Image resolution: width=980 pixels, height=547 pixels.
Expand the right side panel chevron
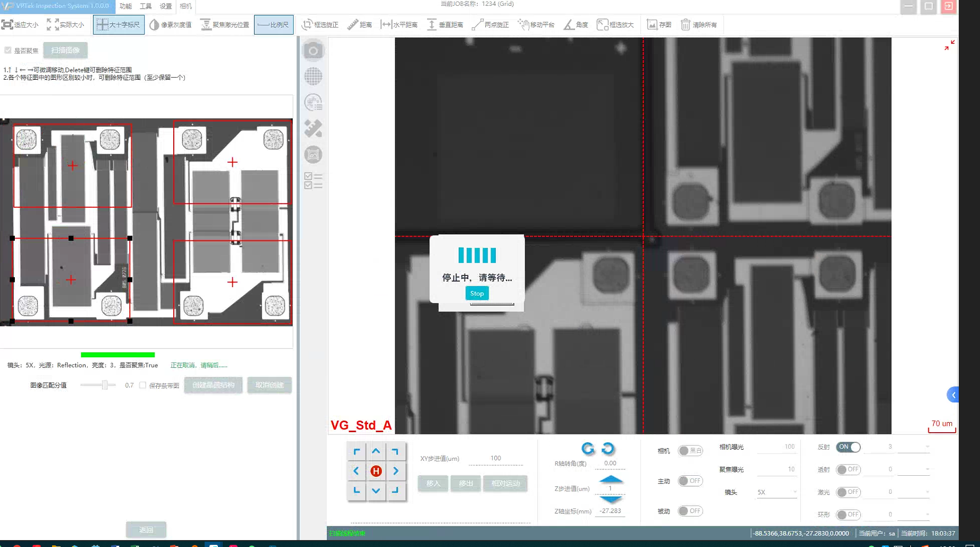(953, 395)
